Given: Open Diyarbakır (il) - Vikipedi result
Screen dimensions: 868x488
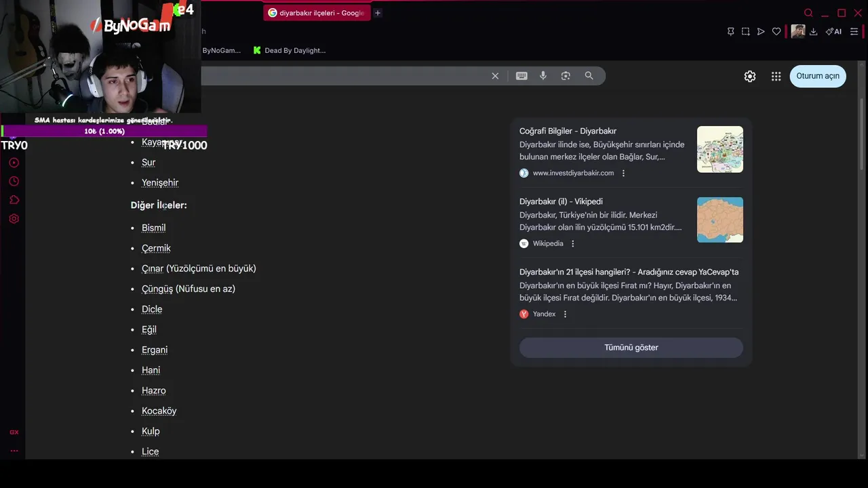Looking at the screenshot, I should [561, 201].
